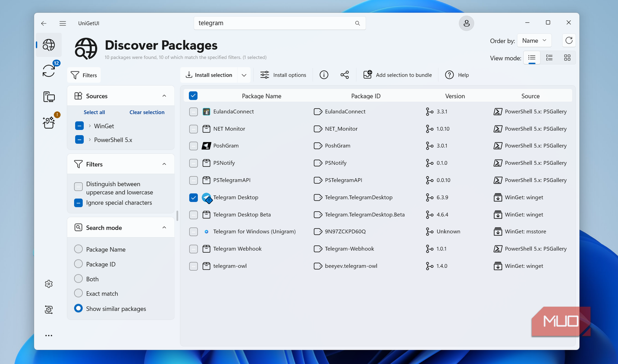Select the PSTelegramAPI package name
Image resolution: width=618 pixels, height=364 pixels.
tap(232, 180)
